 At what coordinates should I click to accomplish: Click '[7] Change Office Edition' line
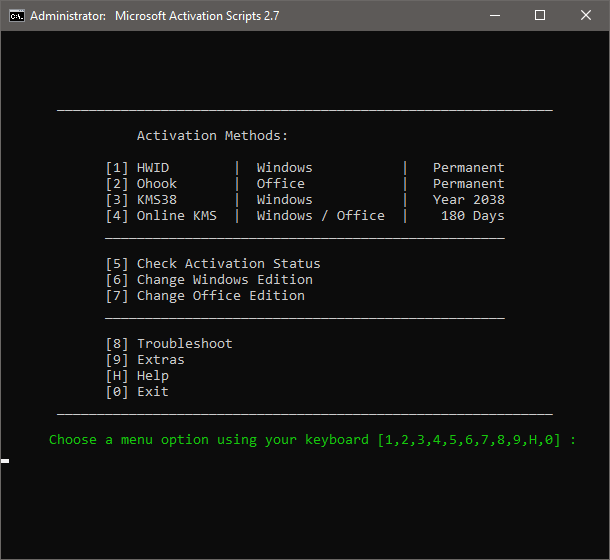205,296
